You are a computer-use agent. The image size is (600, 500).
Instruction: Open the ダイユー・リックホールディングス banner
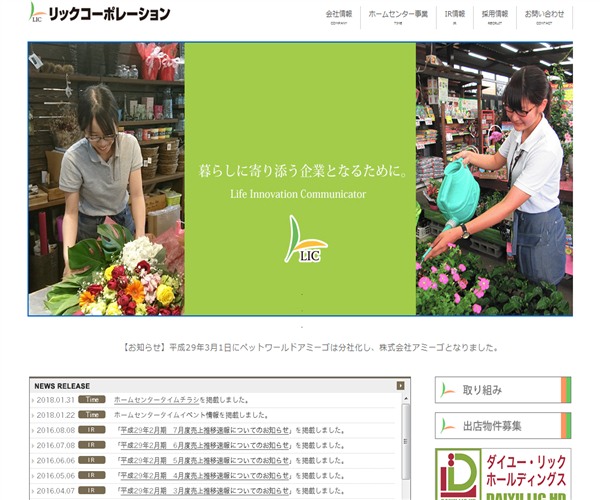tap(503, 474)
